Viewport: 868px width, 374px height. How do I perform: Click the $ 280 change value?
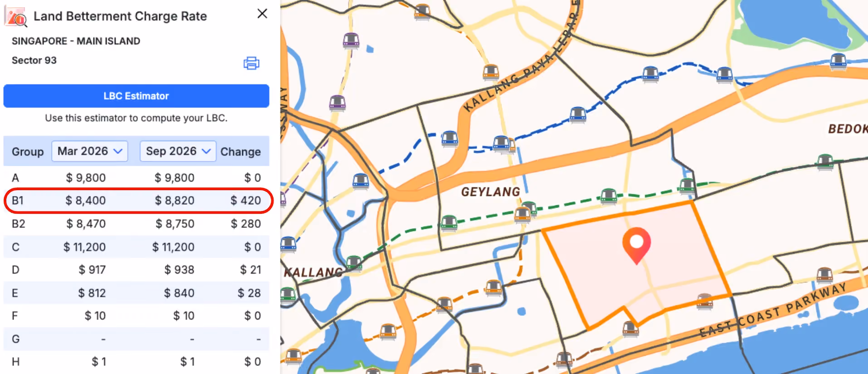point(246,224)
